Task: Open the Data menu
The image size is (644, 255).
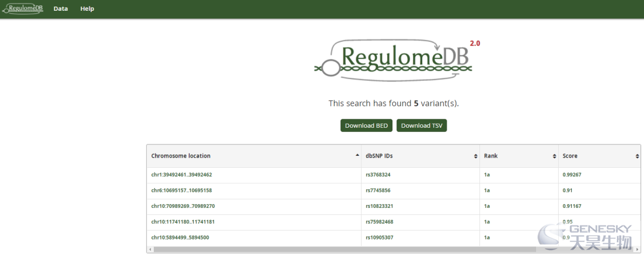Action: 60,8
